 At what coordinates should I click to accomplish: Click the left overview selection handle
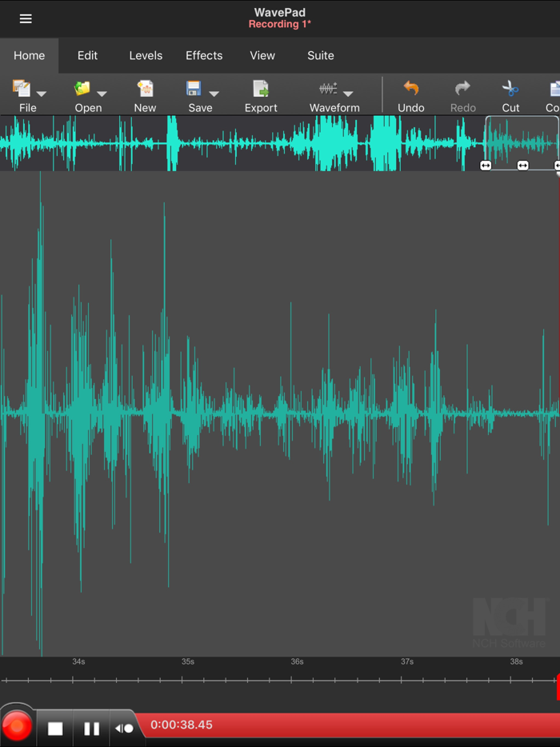point(485,166)
